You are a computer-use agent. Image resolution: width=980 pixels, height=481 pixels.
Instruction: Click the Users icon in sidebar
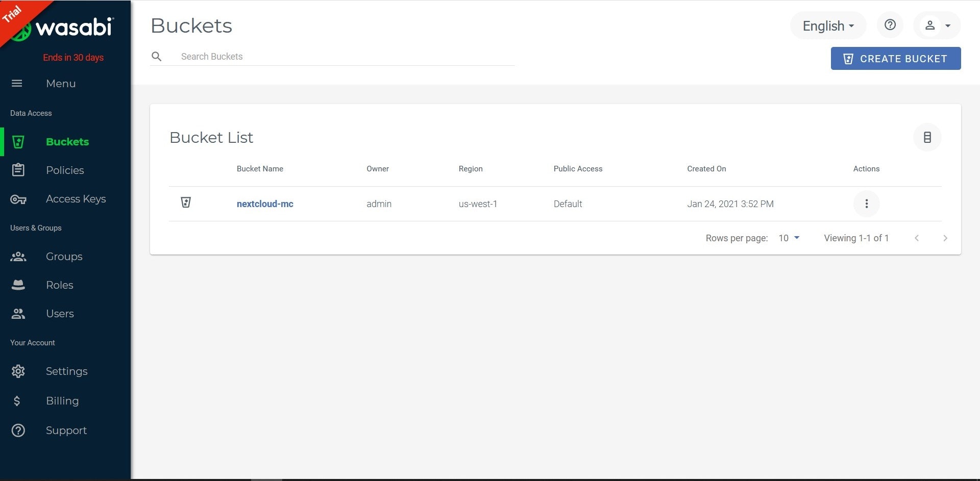[18, 314]
